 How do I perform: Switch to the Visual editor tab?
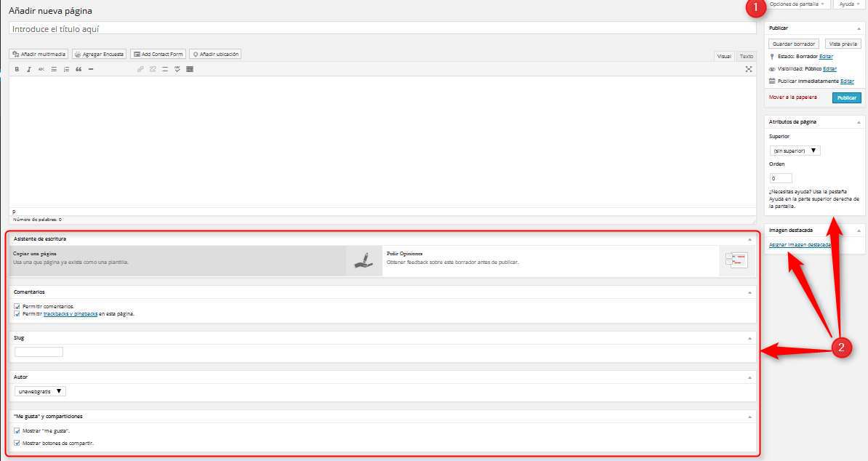pos(724,56)
